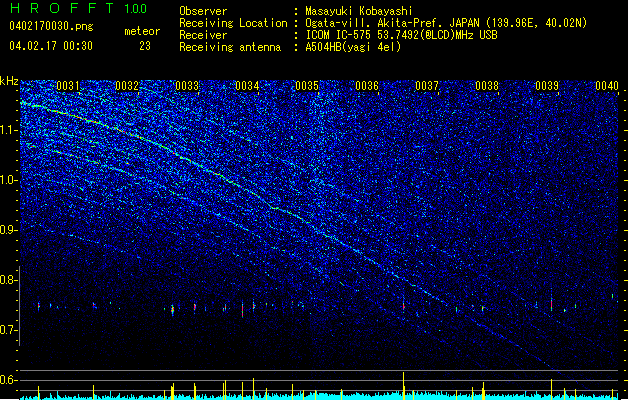
Task: Click the 0.8 frequency axis label
Action: coord(9,280)
